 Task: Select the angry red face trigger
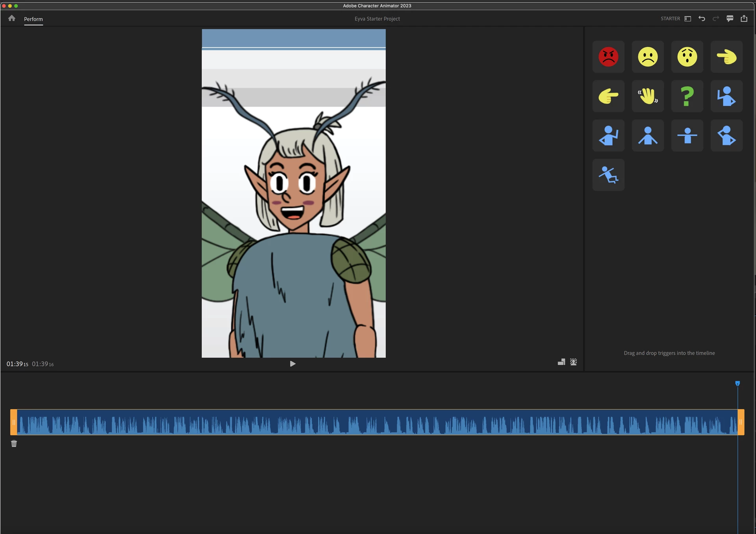608,57
